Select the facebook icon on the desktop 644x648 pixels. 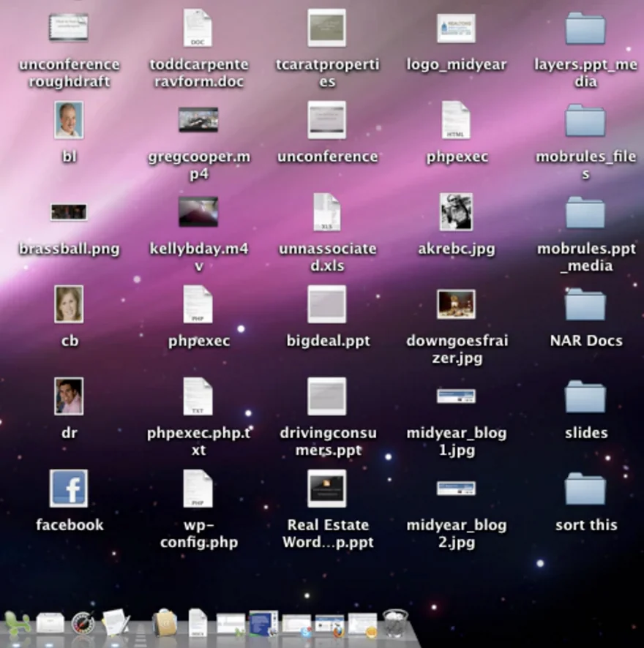coord(69,488)
